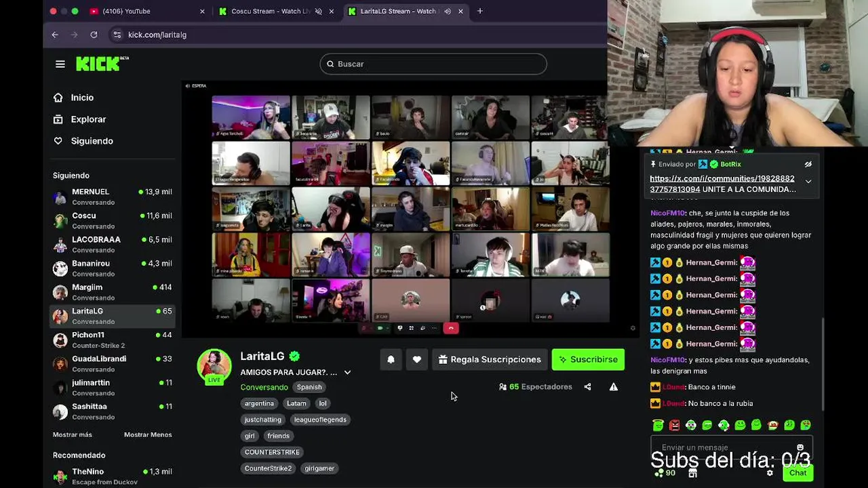
Task: Close the LaritaLG Stream tab
Action: (x=460, y=12)
